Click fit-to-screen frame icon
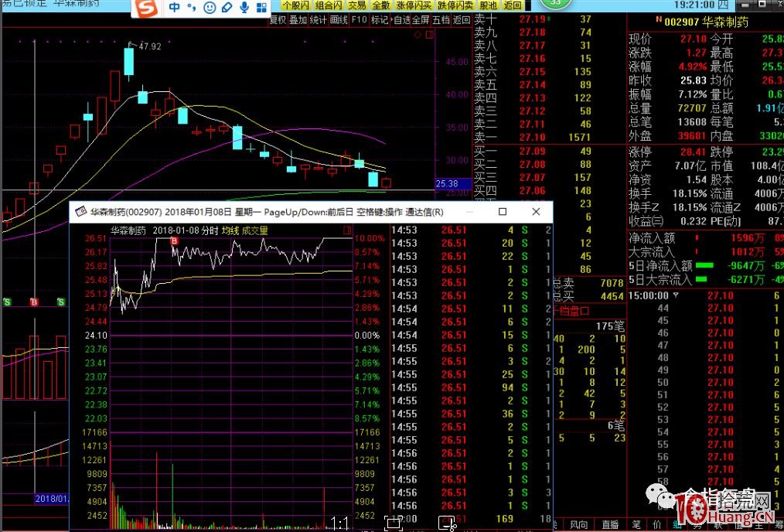Image resolution: width=784 pixels, height=532 pixels. coord(393,523)
